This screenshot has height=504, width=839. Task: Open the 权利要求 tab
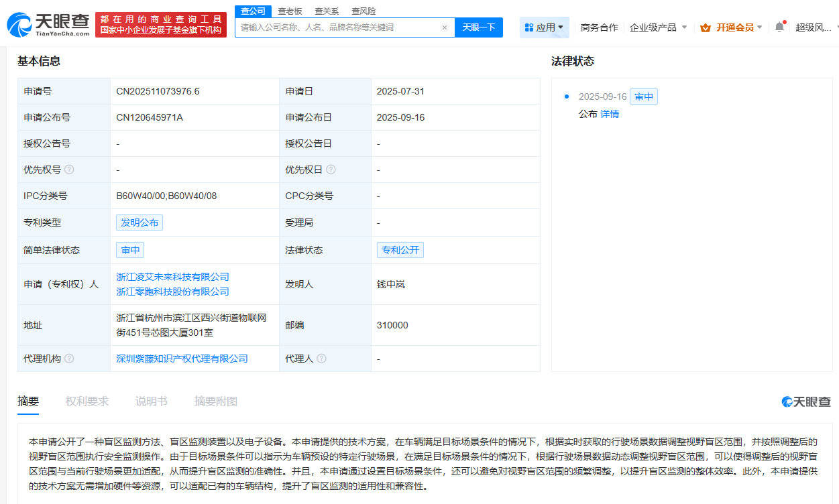tap(87, 401)
